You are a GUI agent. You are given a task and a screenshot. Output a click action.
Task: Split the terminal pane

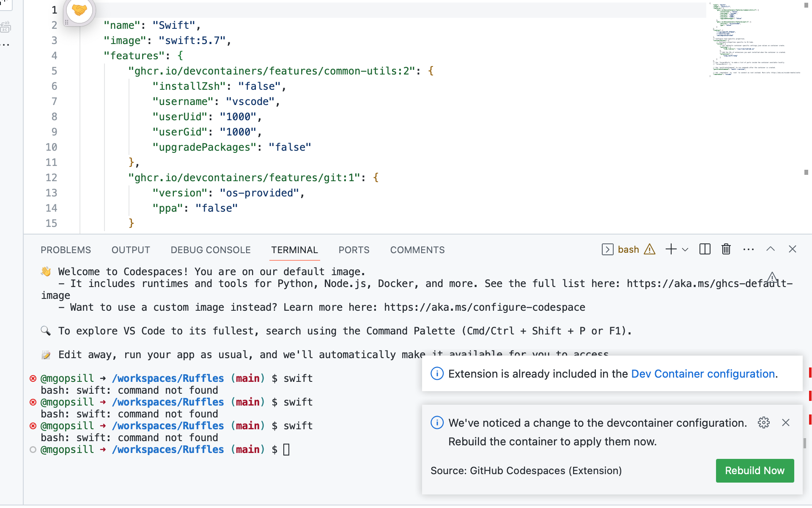tap(705, 249)
